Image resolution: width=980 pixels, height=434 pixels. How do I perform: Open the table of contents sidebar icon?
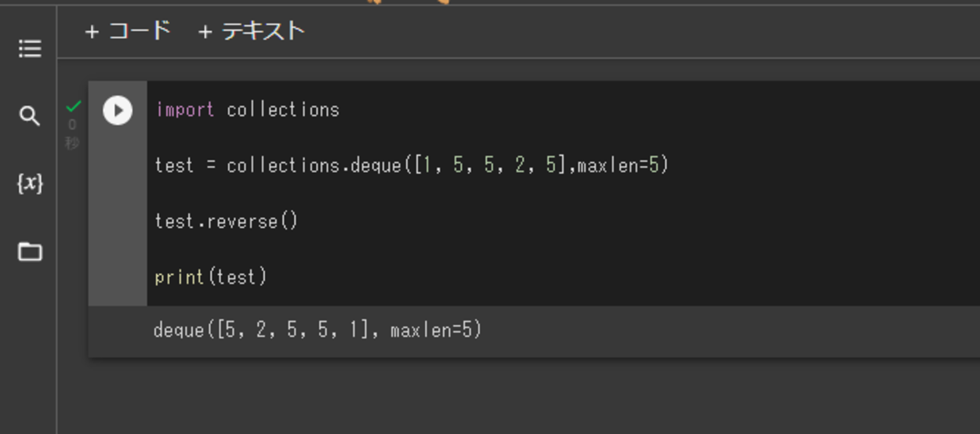30,49
